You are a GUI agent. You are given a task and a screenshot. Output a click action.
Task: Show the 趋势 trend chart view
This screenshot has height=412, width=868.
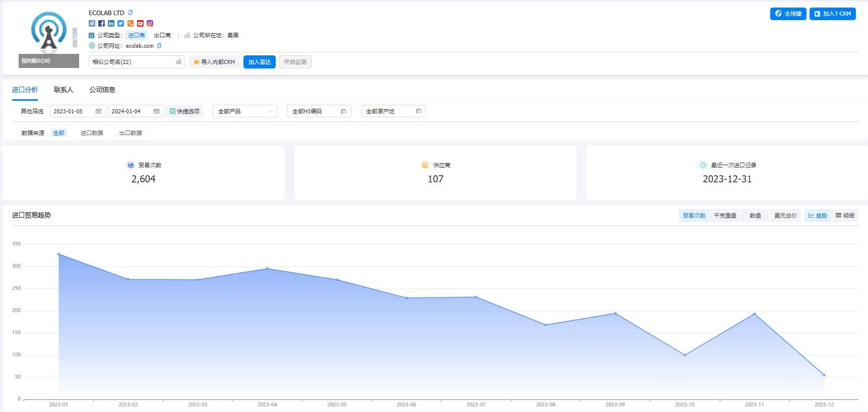point(818,216)
